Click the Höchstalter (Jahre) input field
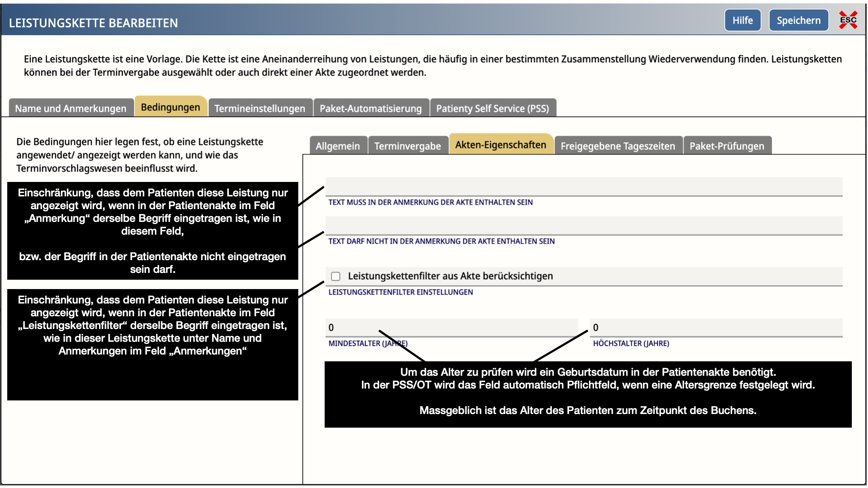 click(716, 327)
